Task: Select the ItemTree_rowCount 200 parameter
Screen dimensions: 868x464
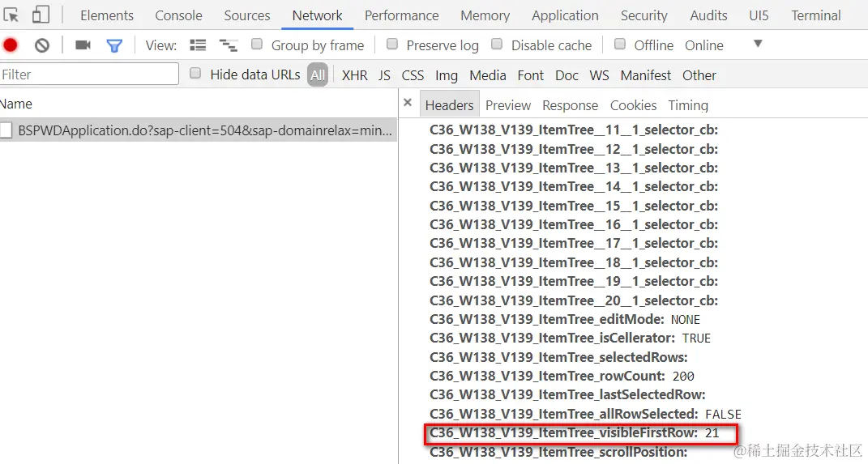Action: (562, 376)
